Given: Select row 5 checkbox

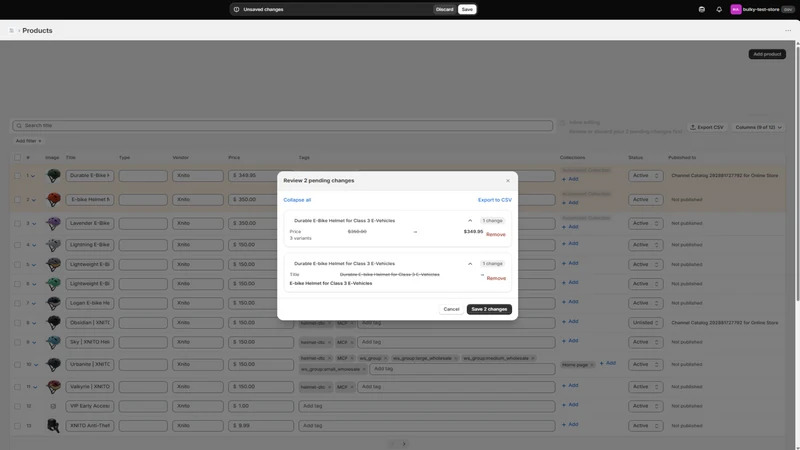Looking at the screenshot, I should (18, 264).
